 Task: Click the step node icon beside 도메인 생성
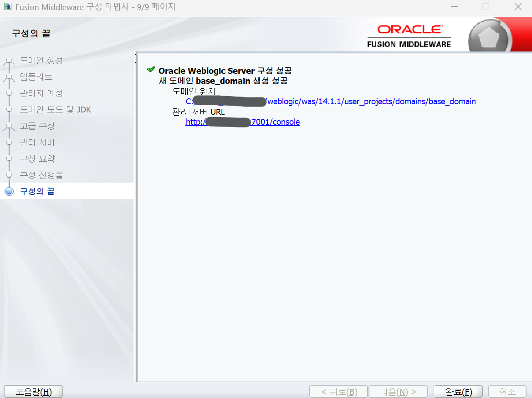pyautogui.click(x=9, y=61)
